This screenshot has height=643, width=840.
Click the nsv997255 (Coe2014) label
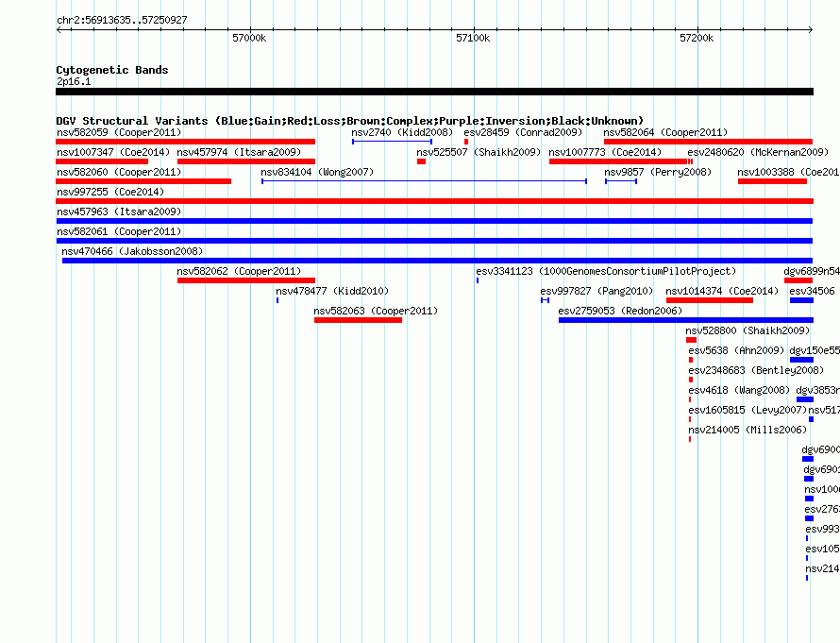click(110, 192)
